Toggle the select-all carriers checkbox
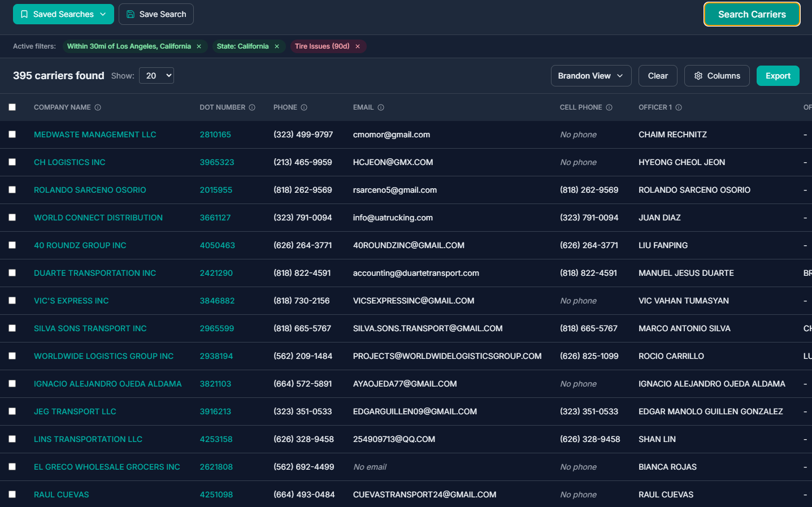Viewport: 812px width, 507px height. coord(12,107)
